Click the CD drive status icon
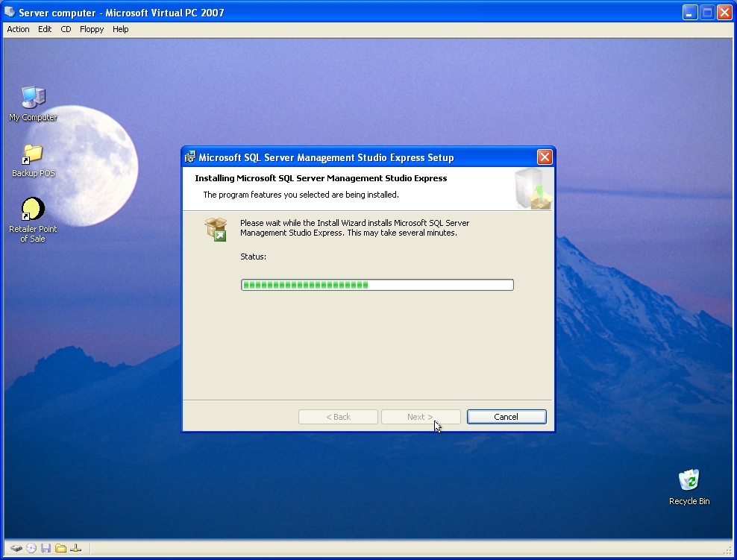 pos(31,548)
